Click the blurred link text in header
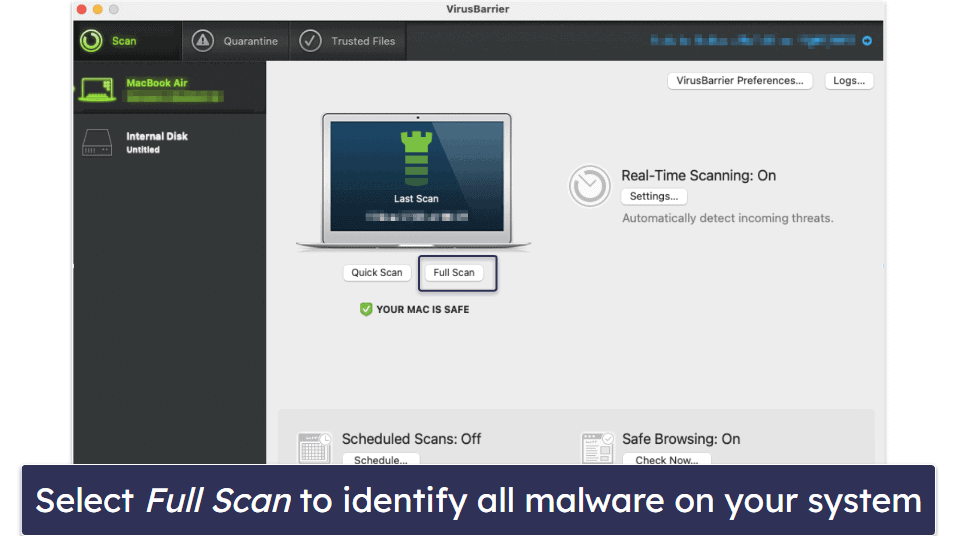955x536 pixels. tap(753, 41)
